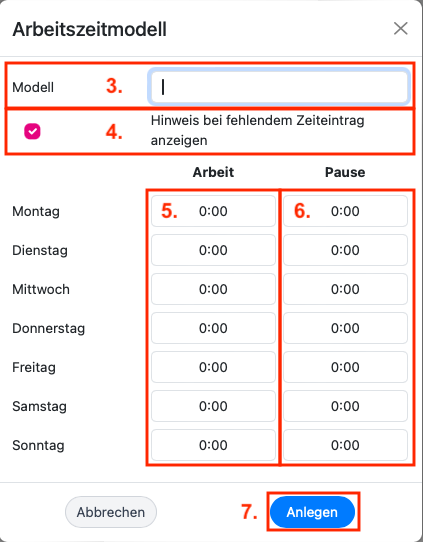Activate the Sonntag Arbeit time field
Image resolution: width=423 pixels, height=542 pixels.
tap(213, 445)
